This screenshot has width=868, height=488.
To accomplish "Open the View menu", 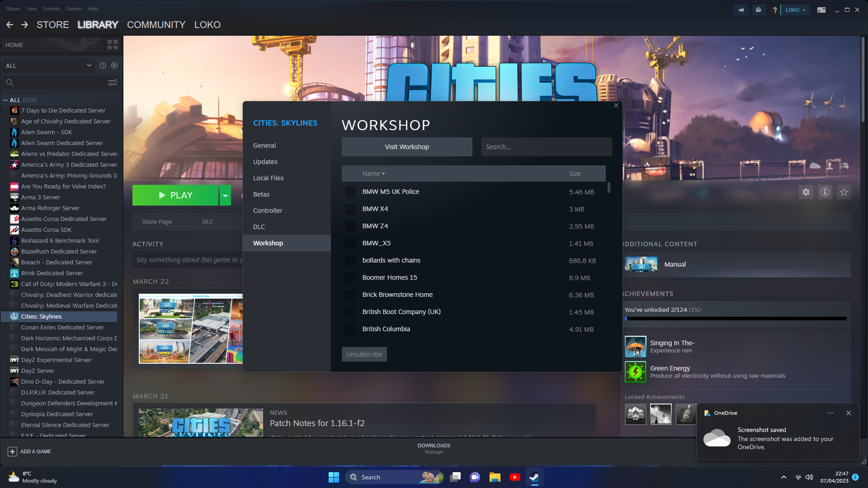I will coord(32,9).
